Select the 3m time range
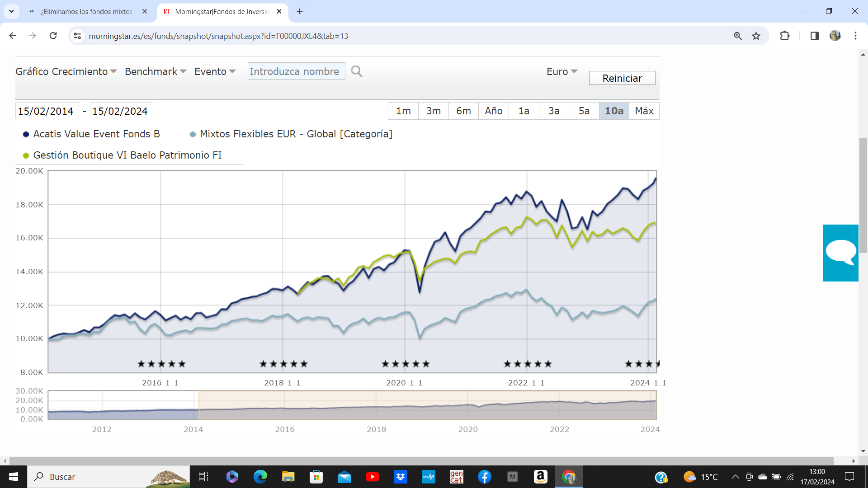 (434, 111)
